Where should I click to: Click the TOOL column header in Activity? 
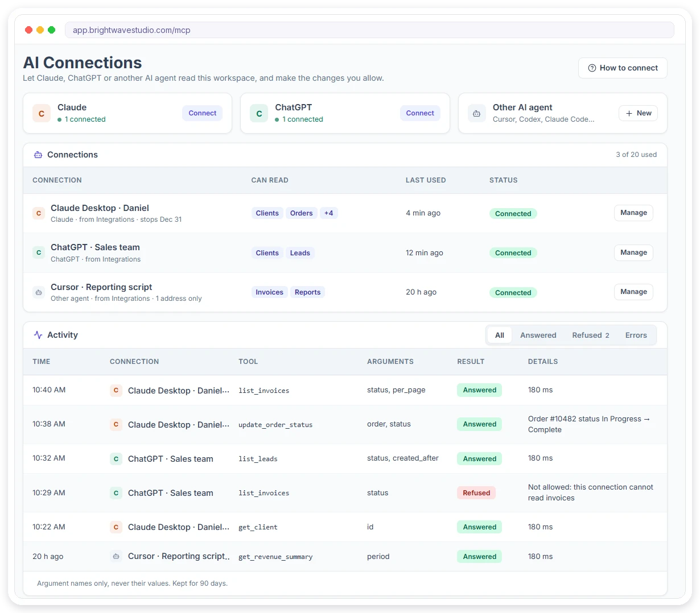coord(248,362)
